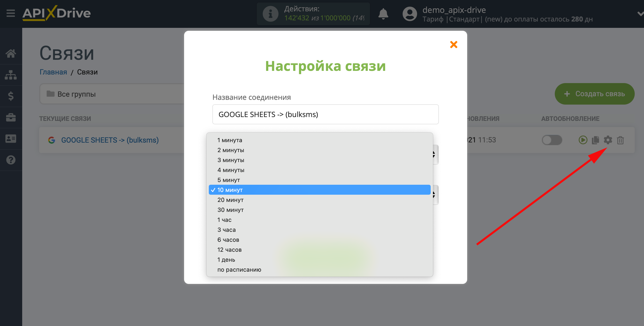
Task: Close the настройка связи dialog
Action: click(454, 45)
